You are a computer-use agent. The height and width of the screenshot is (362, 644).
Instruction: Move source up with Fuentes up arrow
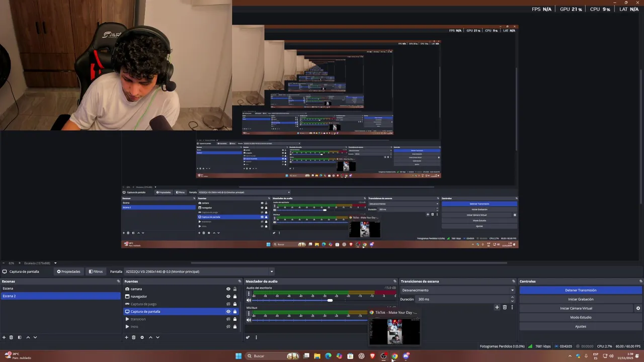pyautogui.click(x=150, y=337)
